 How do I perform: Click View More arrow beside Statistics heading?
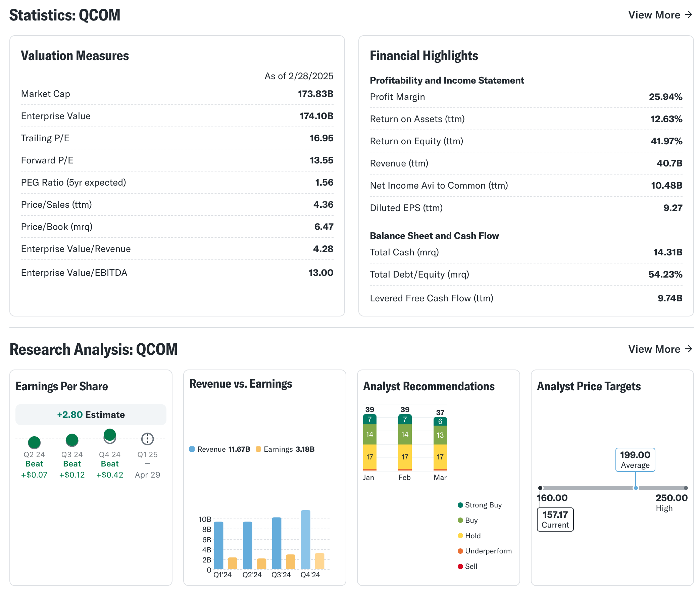pos(688,15)
